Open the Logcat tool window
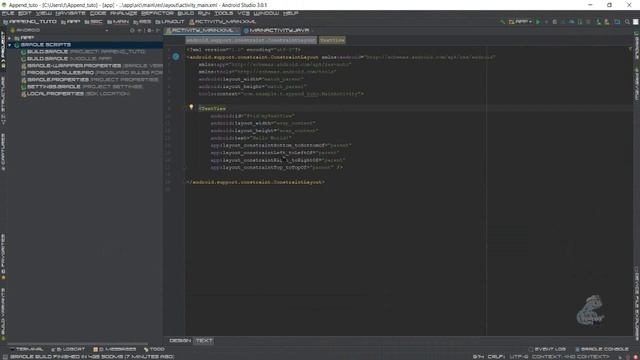640x360 pixels. pos(68,349)
